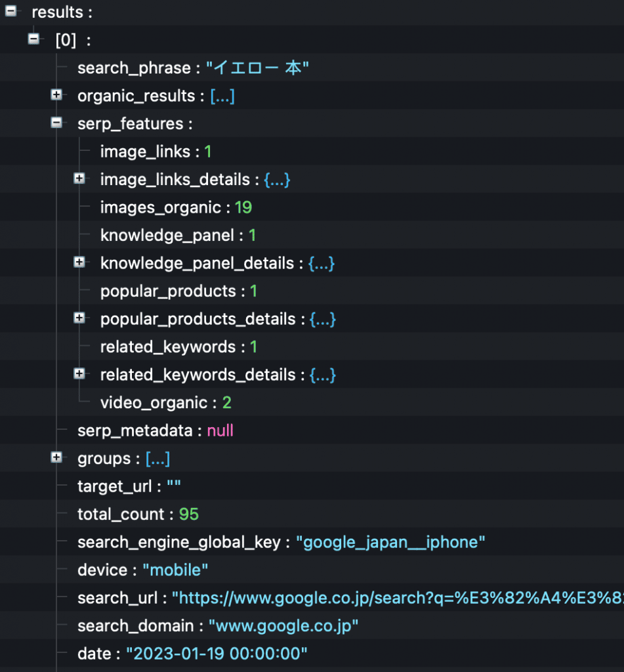Click the organic_results [...] placeholder
Viewport: 624px width, 672px height.
(222, 96)
